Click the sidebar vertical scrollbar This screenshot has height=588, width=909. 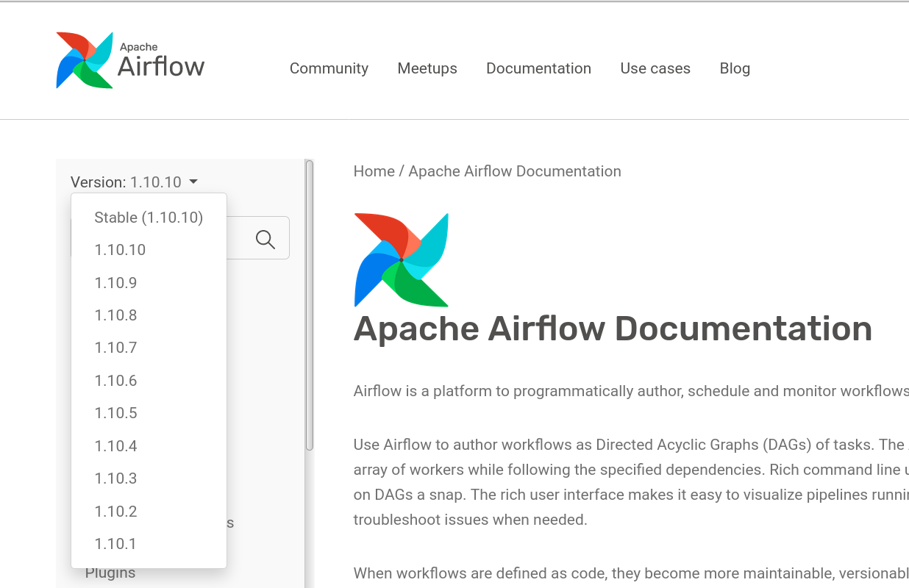tap(310, 305)
